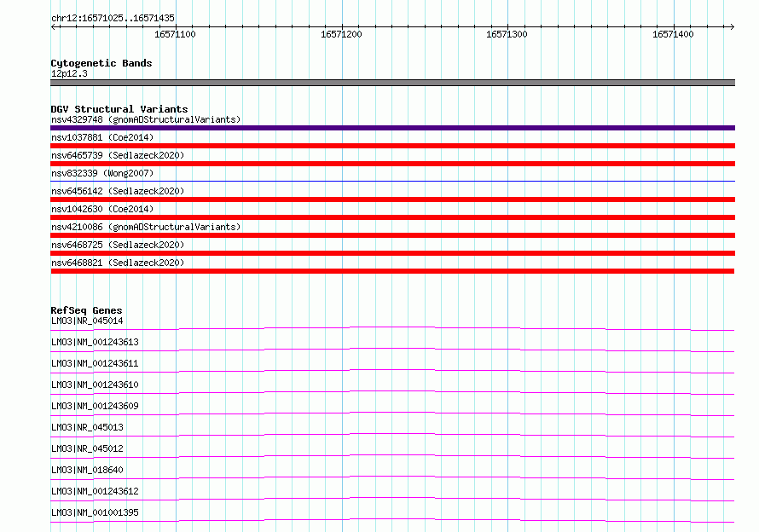
Task: Click the thin blue nsv832339 variant line
Action: [x=392, y=181]
